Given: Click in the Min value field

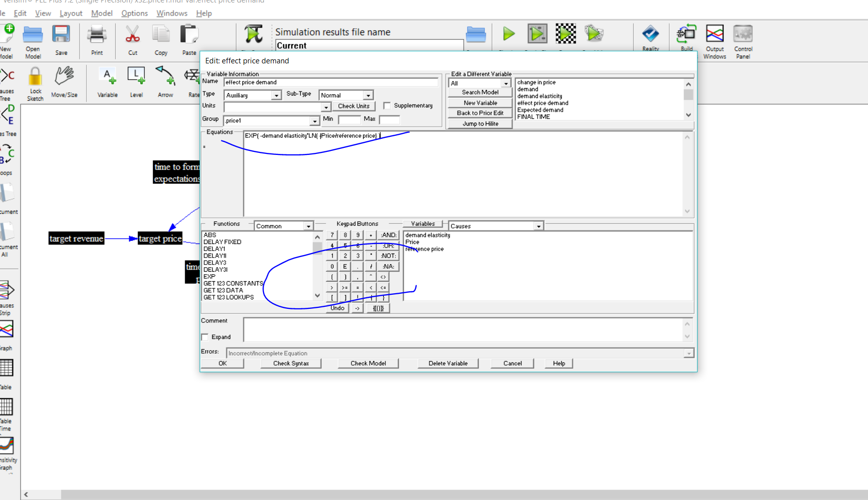Looking at the screenshot, I should coord(350,120).
